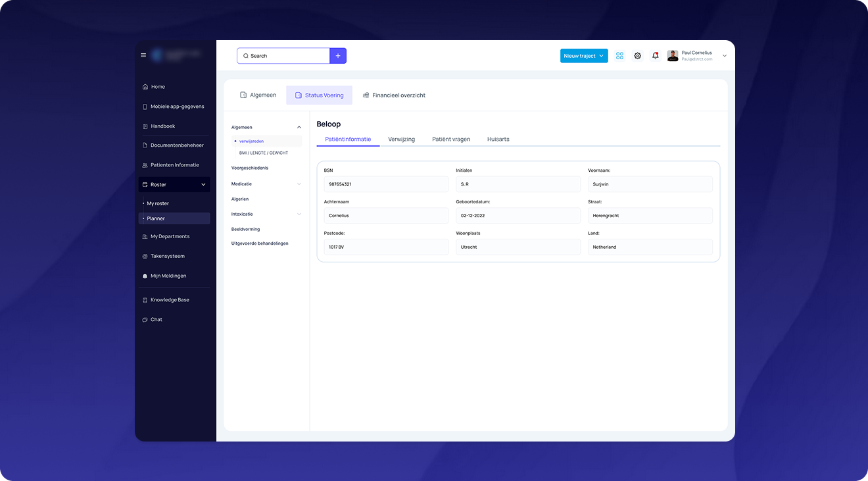Open My roster link in sidebar
Viewport: 868px width, 481px height.
158,203
